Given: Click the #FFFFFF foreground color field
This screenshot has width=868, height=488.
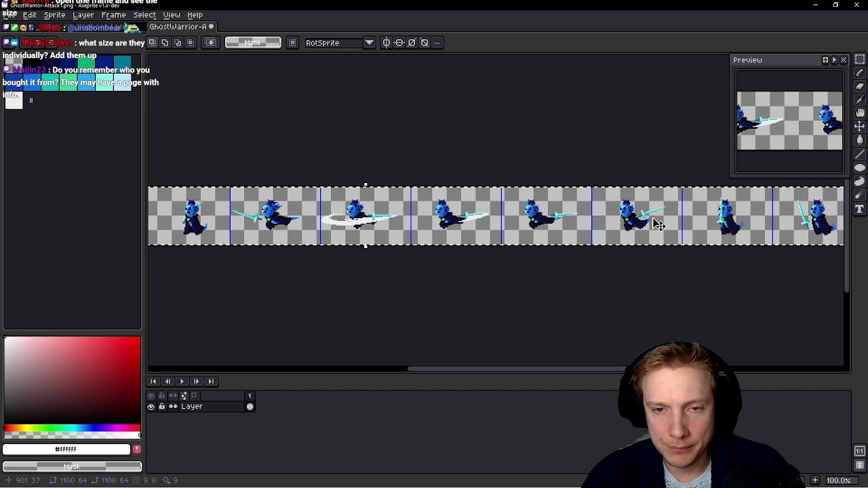Looking at the screenshot, I should (66, 449).
